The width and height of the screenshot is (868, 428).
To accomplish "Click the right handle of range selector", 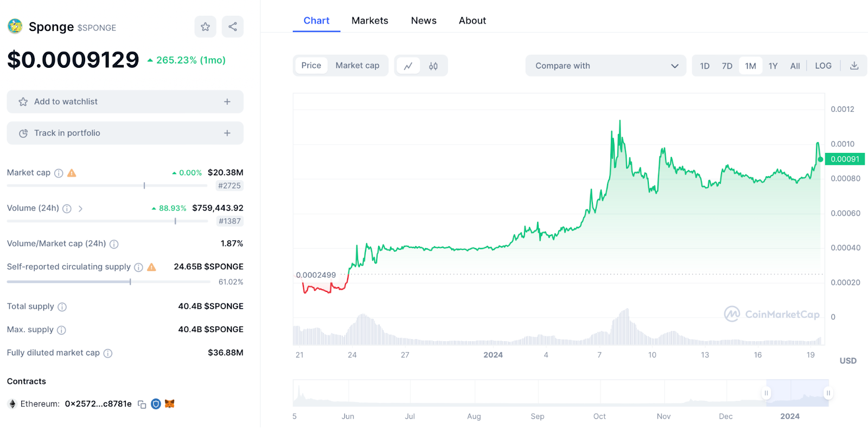I will (828, 393).
